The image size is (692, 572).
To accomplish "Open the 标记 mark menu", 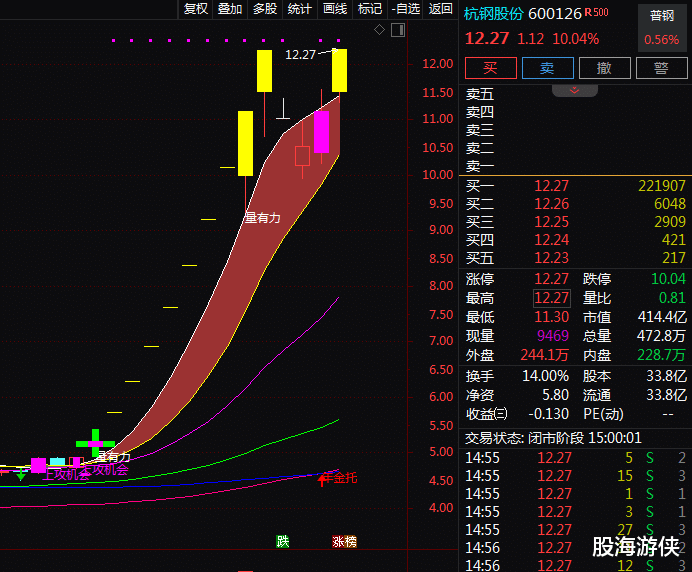I will click(x=370, y=9).
